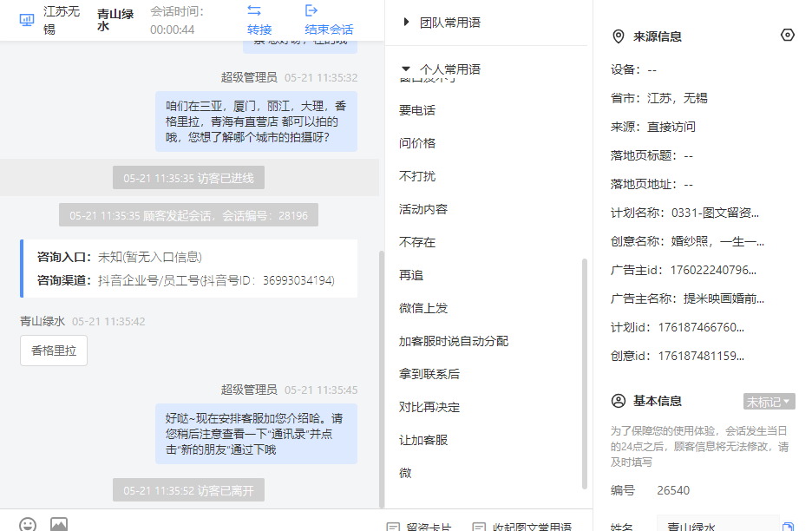Image resolution: width=812 pixels, height=531 pixels.
Task: Click the monitor device icon beside 江苏无锡
Action: 26,20
